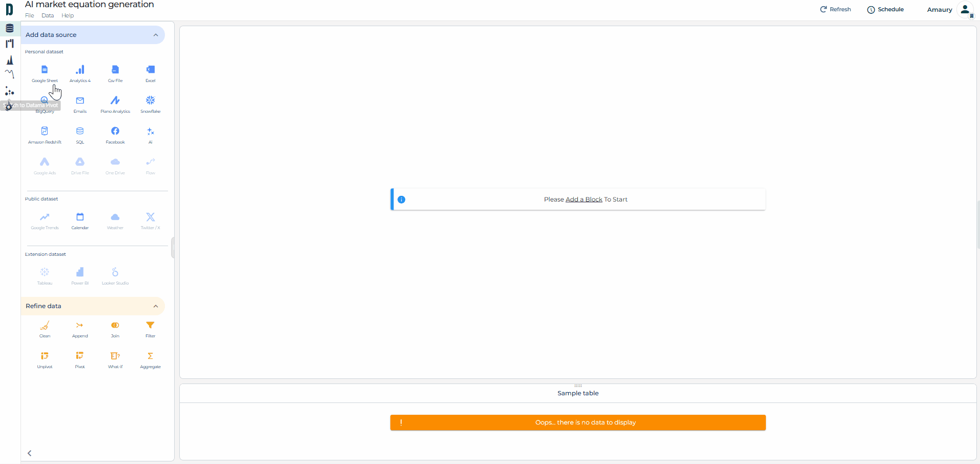Add a Google Sheet data source
Viewport: 980px width, 464px height.
(45, 70)
